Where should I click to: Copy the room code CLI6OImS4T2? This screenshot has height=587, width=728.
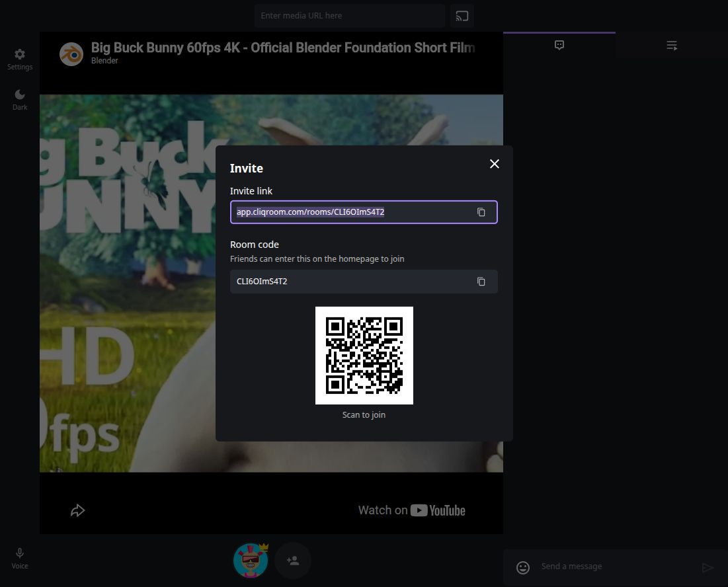pyautogui.click(x=481, y=282)
